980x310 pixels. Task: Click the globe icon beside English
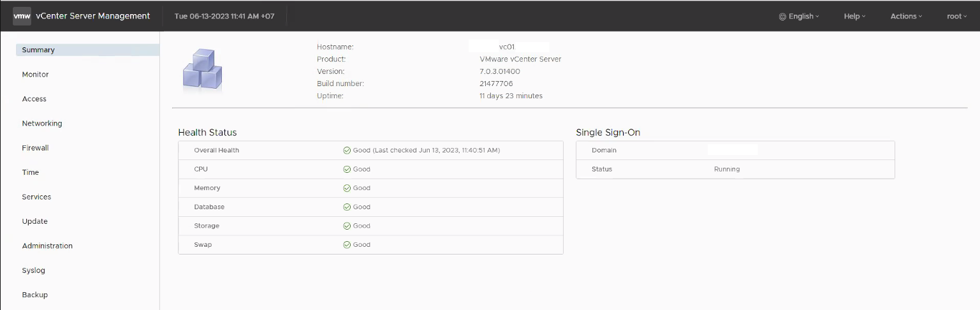coord(782,17)
